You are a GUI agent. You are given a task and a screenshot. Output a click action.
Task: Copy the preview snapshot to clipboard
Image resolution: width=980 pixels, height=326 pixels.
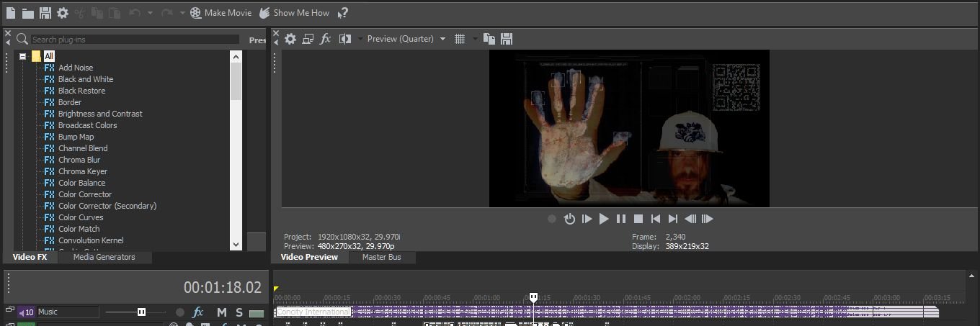489,39
